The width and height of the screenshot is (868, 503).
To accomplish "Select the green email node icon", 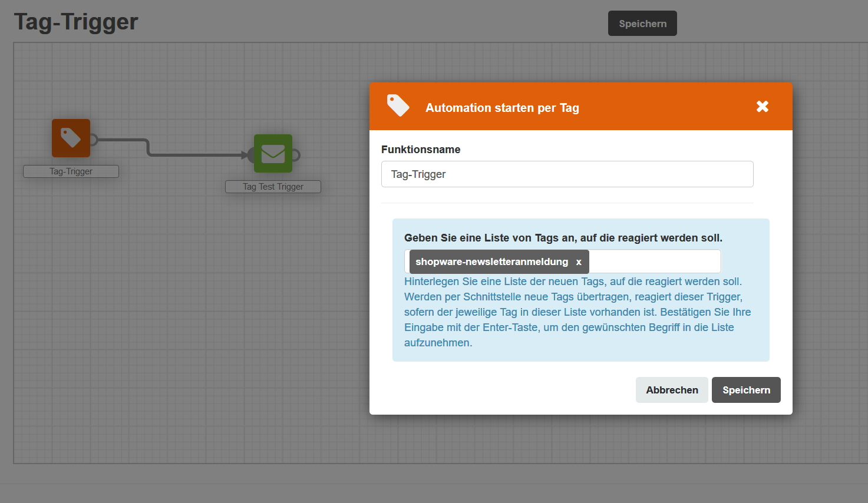I will coord(273,153).
